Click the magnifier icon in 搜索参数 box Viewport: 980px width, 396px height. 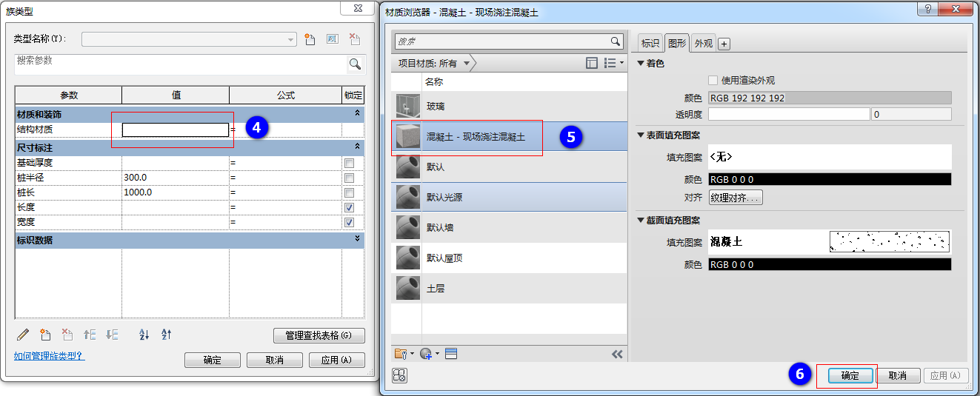click(x=355, y=64)
